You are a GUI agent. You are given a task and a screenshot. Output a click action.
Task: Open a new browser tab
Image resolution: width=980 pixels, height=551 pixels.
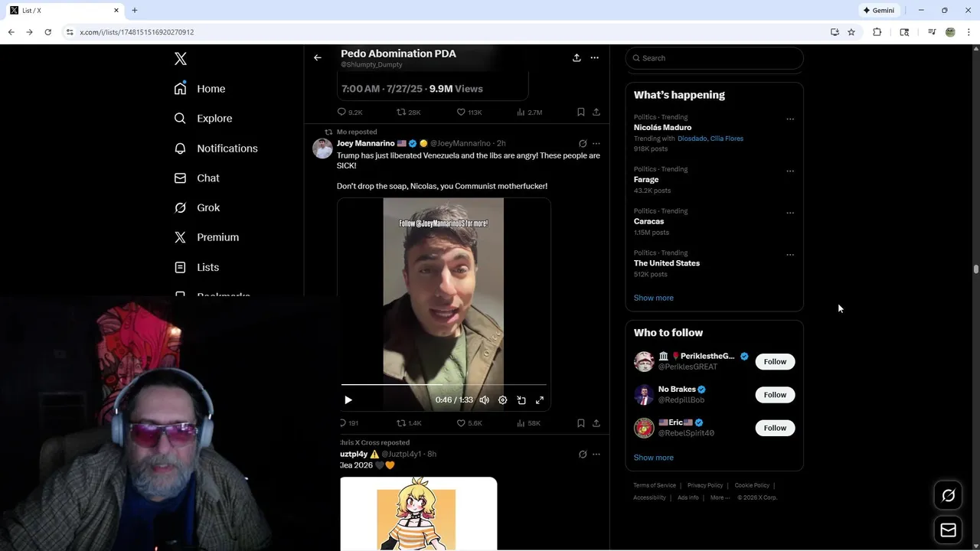click(x=135, y=10)
